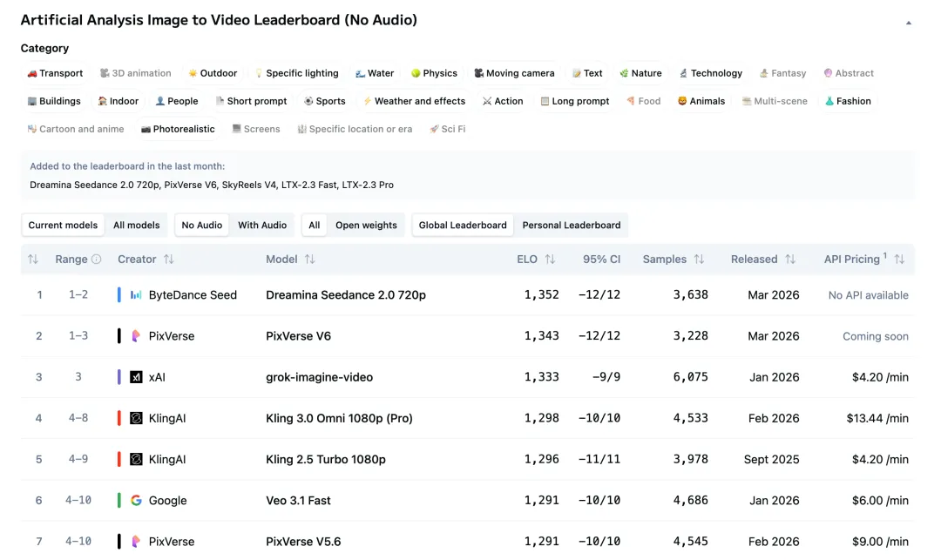Click the Google logo in Veo row
Image resolution: width=941 pixels, height=560 pixels.
[136, 501]
